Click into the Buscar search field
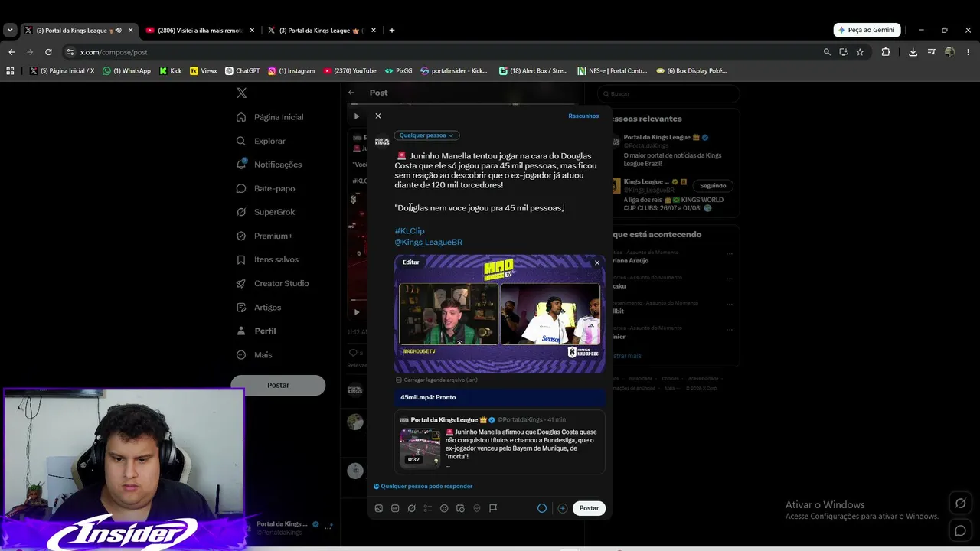980x551 pixels. coord(668,94)
